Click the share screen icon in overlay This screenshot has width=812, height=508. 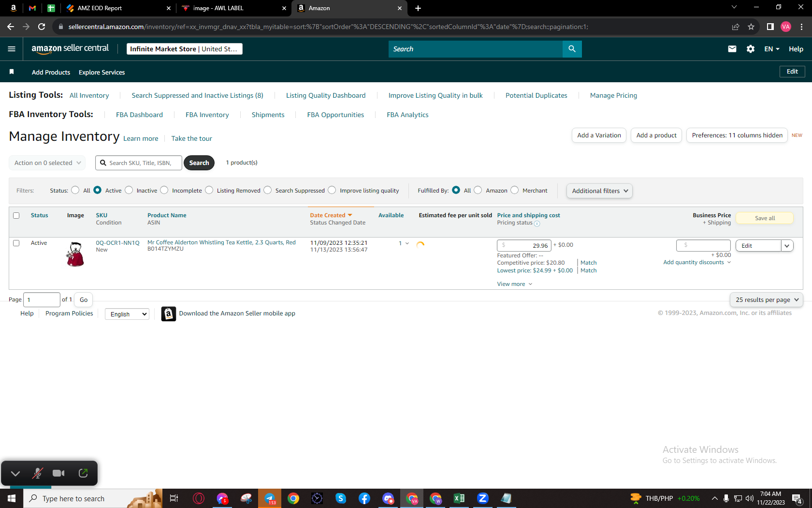(x=83, y=473)
